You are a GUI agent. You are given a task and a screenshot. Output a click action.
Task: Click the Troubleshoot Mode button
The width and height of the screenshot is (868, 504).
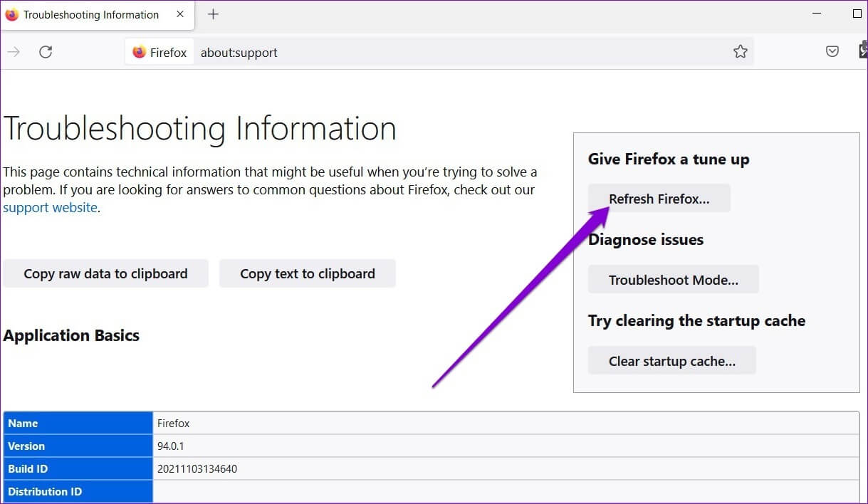pyautogui.click(x=674, y=280)
